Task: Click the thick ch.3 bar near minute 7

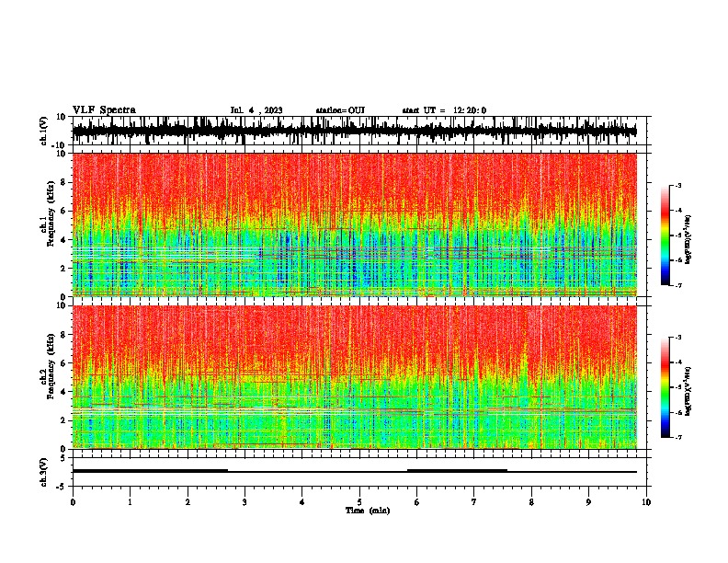Action: click(458, 471)
